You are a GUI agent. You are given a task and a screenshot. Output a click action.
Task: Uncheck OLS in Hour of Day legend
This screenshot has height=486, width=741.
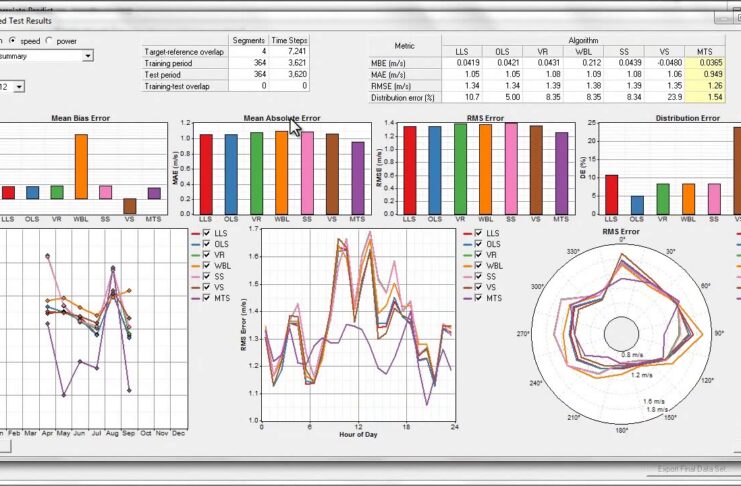(x=480, y=244)
